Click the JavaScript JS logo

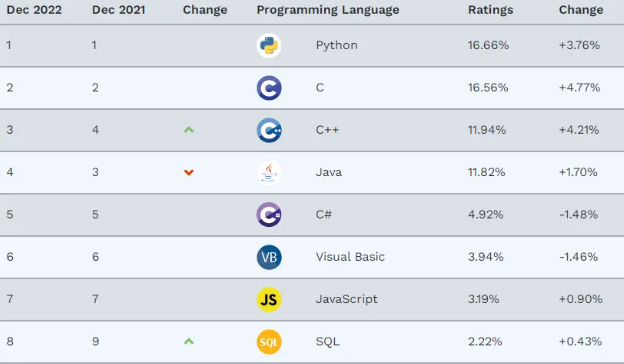point(269,300)
